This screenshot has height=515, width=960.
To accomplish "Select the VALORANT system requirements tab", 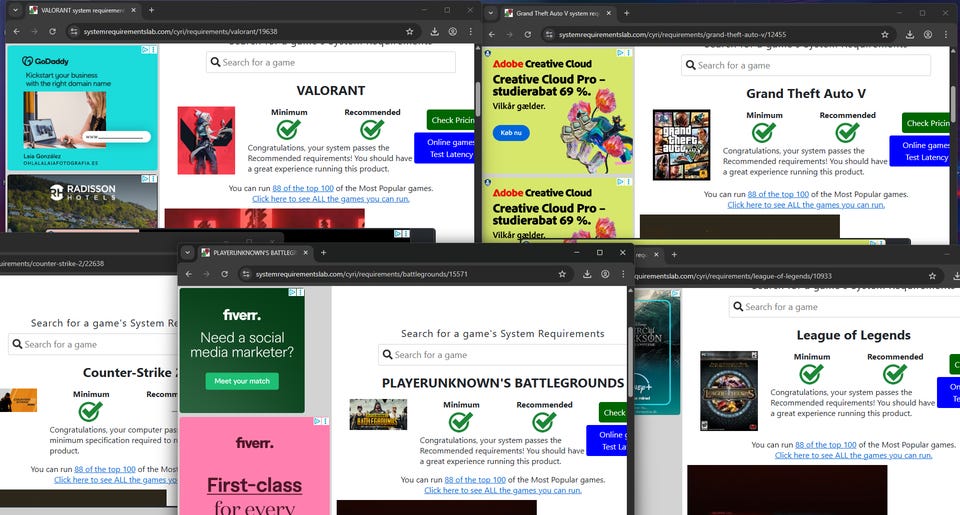I will coord(80,9).
